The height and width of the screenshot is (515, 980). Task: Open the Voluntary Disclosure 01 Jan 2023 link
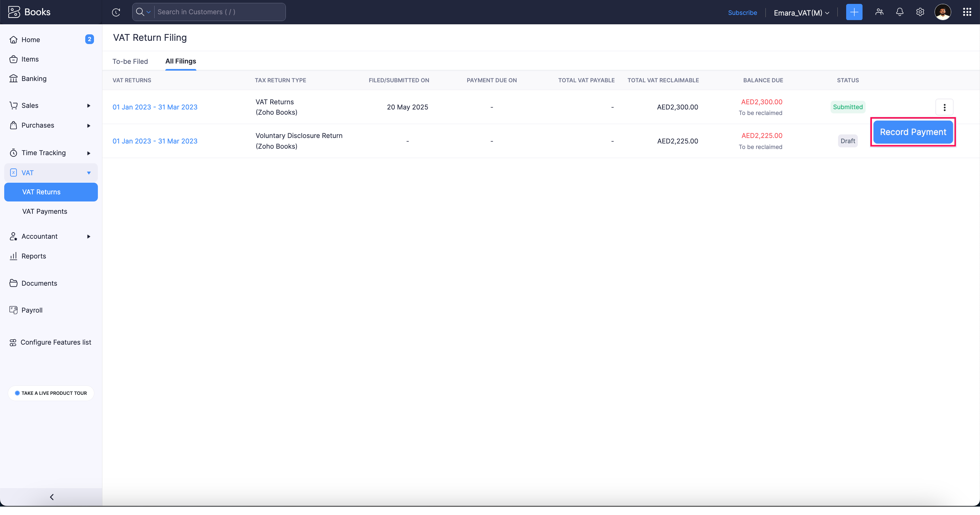pos(155,141)
